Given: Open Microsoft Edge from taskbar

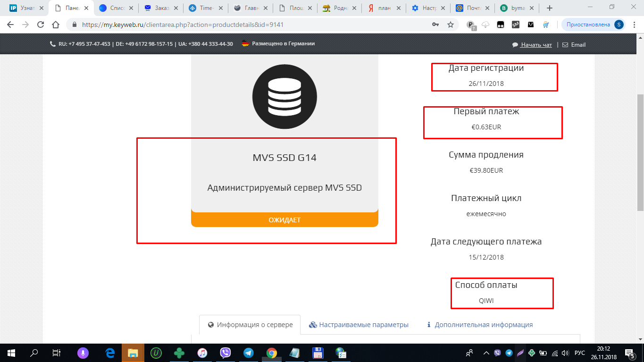Looking at the screenshot, I should click(110, 353).
